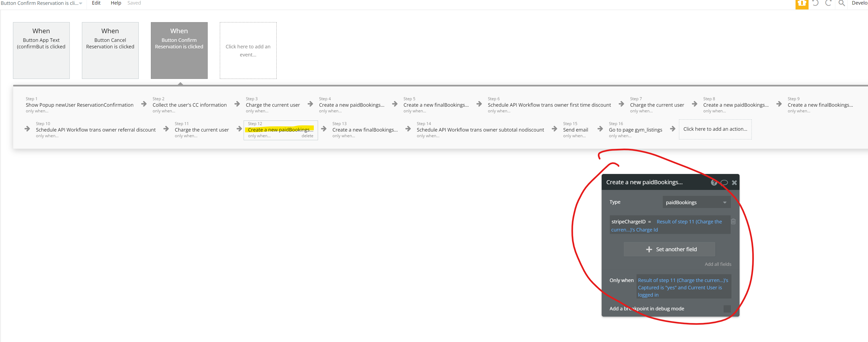The height and width of the screenshot is (342, 868).
Task: Select the Button Cancel Reservation event
Action: (110, 51)
